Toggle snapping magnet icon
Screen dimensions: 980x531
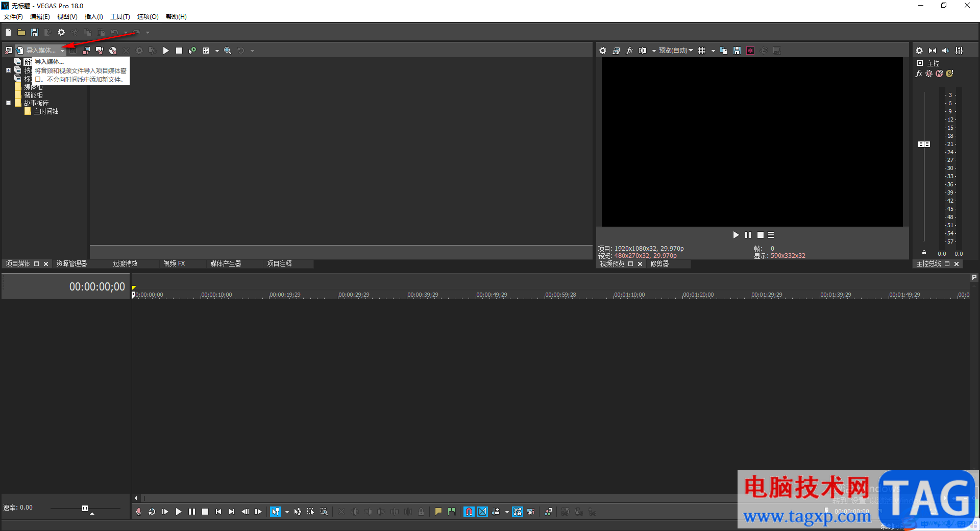coord(469,512)
